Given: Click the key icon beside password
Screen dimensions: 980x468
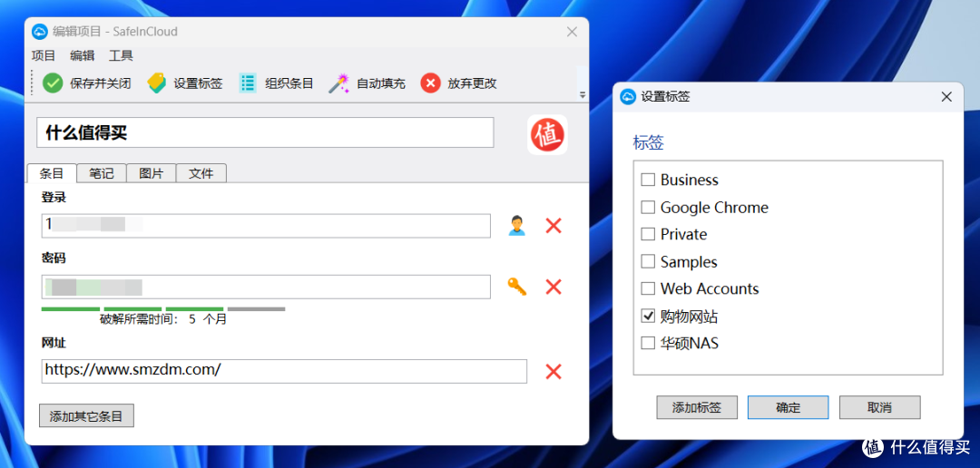Looking at the screenshot, I should tap(517, 287).
